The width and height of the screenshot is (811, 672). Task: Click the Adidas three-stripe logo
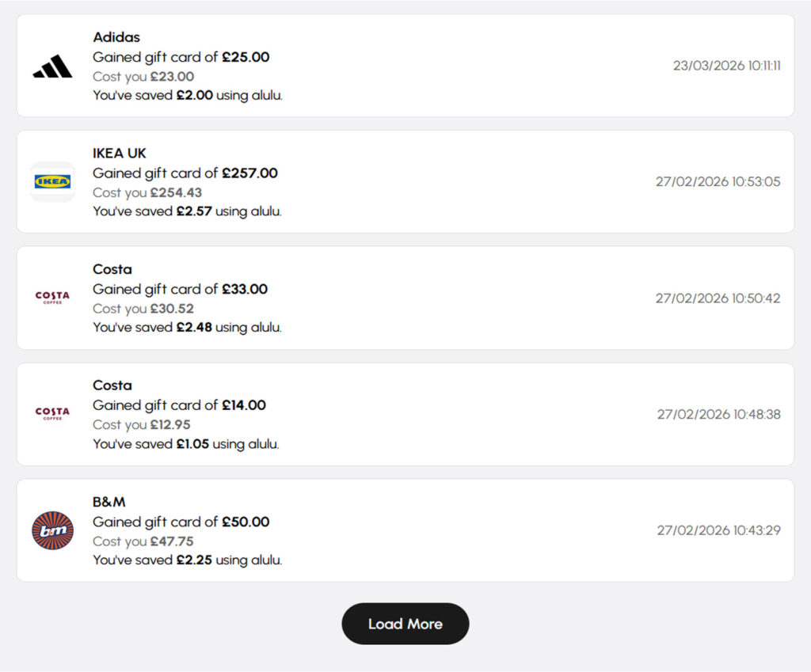[52, 66]
